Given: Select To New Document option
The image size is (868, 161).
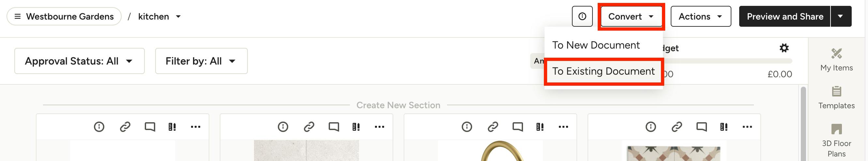Looking at the screenshot, I should tap(596, 45).
